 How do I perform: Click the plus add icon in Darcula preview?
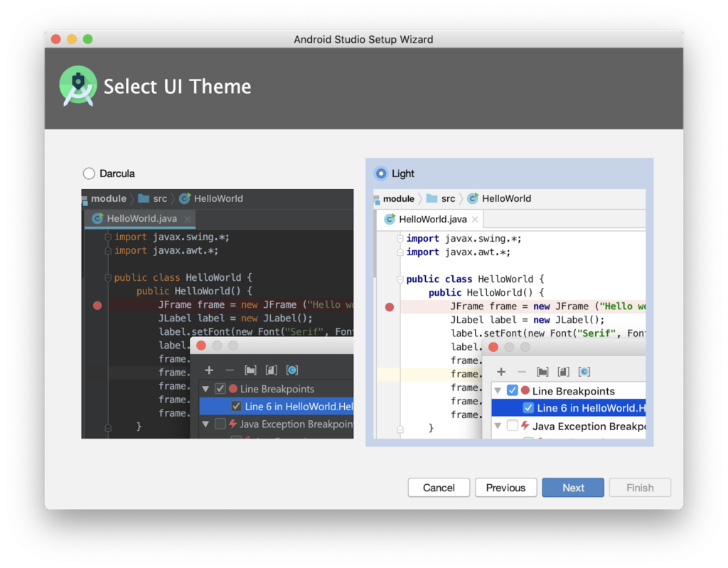coord(209,370)
